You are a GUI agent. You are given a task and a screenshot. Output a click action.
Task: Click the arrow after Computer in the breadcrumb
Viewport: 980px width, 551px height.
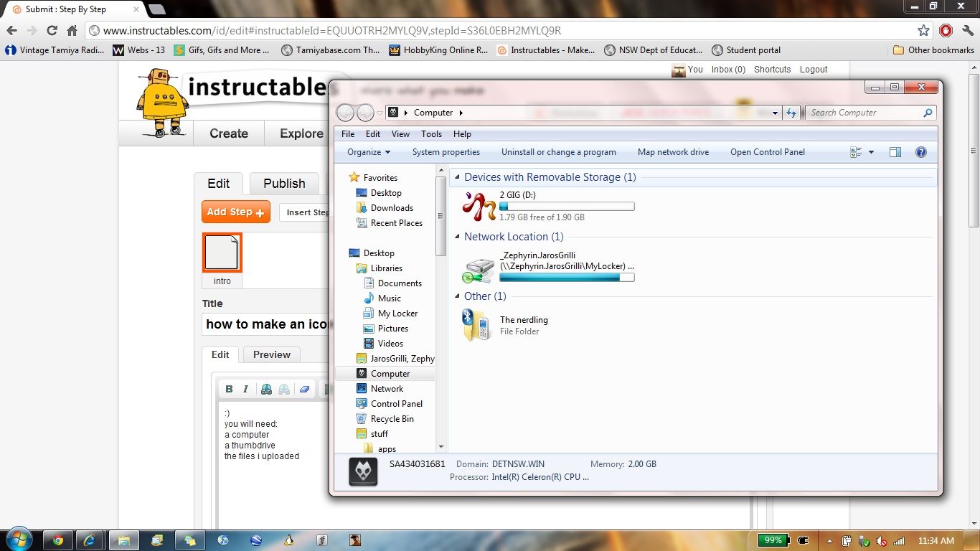[461, 113]
